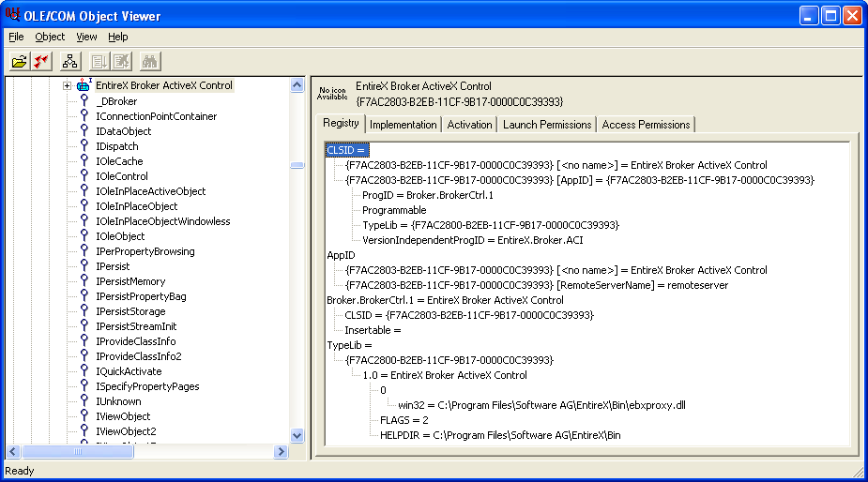Switch to the Launch Permissions tab

[x=547, y=125]
